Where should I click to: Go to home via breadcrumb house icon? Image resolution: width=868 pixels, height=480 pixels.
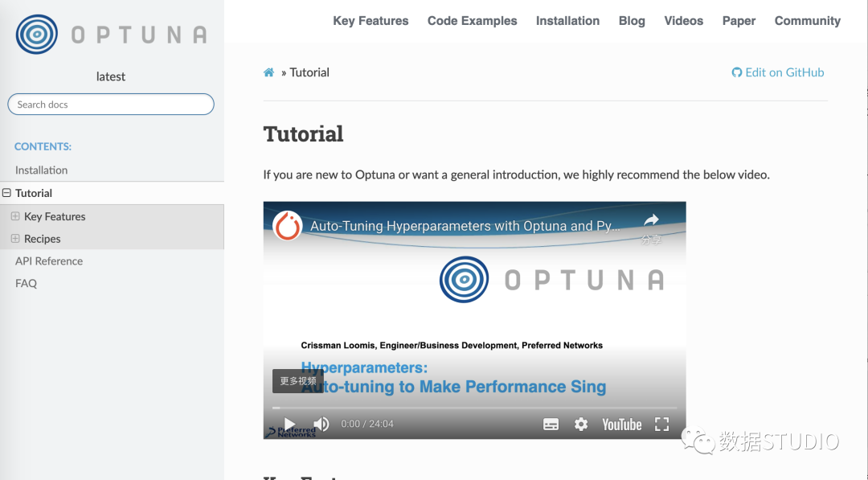click(268, 72)
